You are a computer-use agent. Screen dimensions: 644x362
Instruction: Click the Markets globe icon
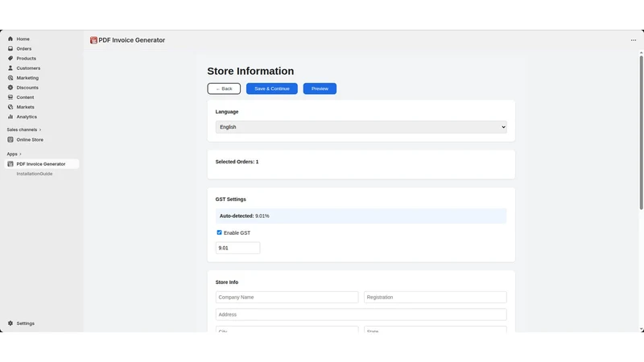tap(10, 107)
